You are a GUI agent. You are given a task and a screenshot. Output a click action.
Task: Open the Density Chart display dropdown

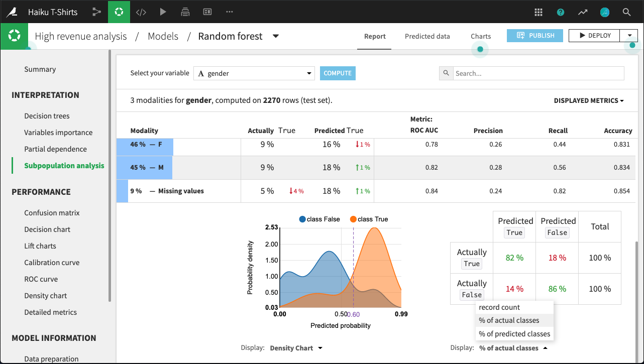[x=296, y=348]
